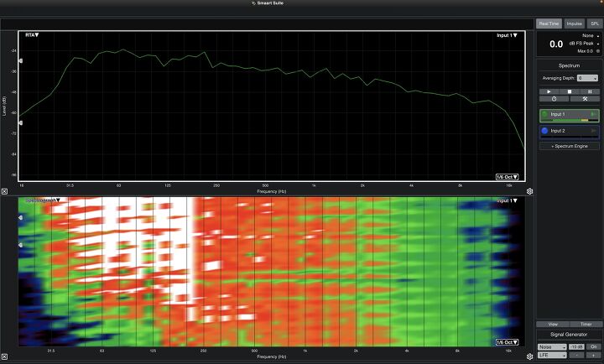
Task: Increase generator level with plus button
Action: (593, 356)
